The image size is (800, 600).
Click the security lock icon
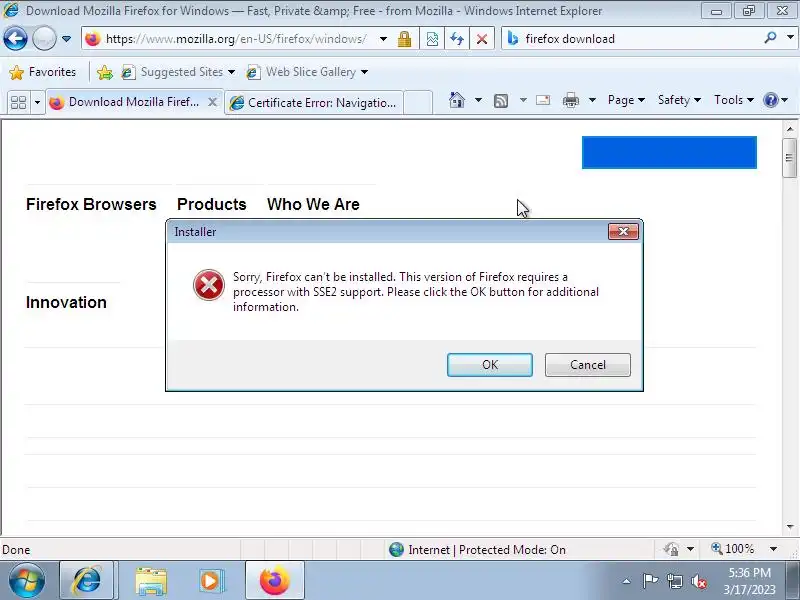[405, 39]
